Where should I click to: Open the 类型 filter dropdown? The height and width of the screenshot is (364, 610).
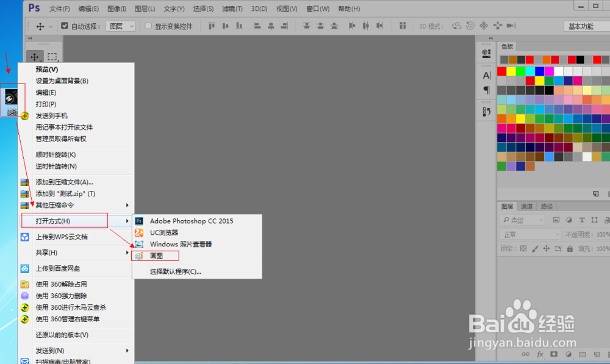[522, 220]
